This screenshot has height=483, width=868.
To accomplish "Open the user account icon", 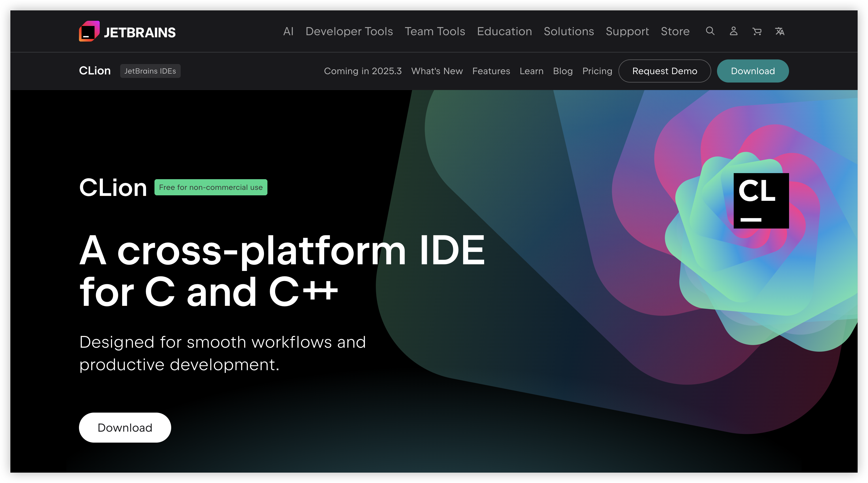I will tap(733, 31).
